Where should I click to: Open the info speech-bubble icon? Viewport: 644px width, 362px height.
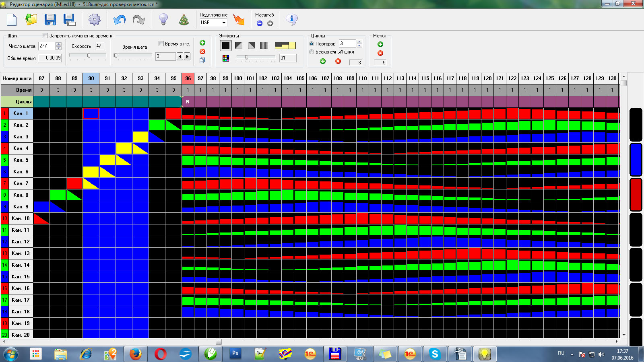click(x=292, y=19)
